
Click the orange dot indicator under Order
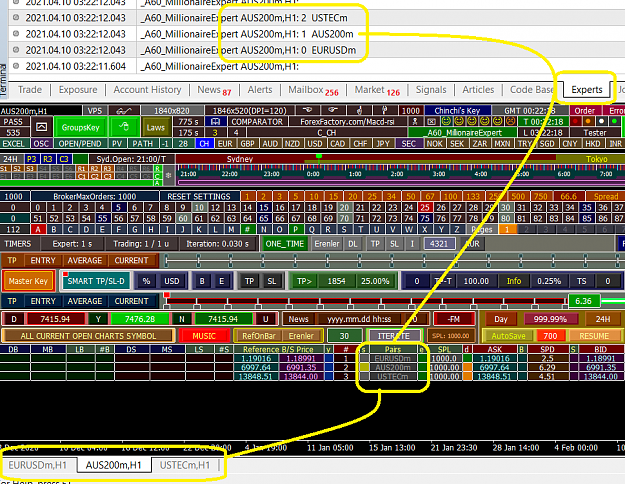click(x=588, y=121)
